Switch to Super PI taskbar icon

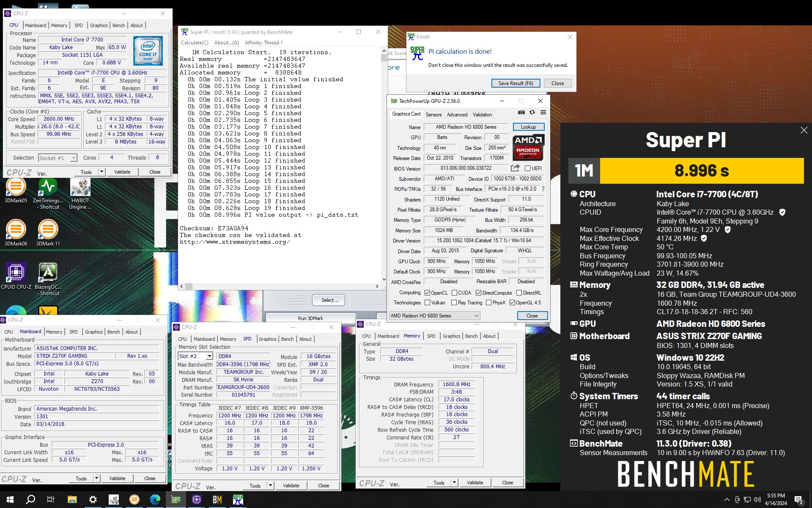238,500
